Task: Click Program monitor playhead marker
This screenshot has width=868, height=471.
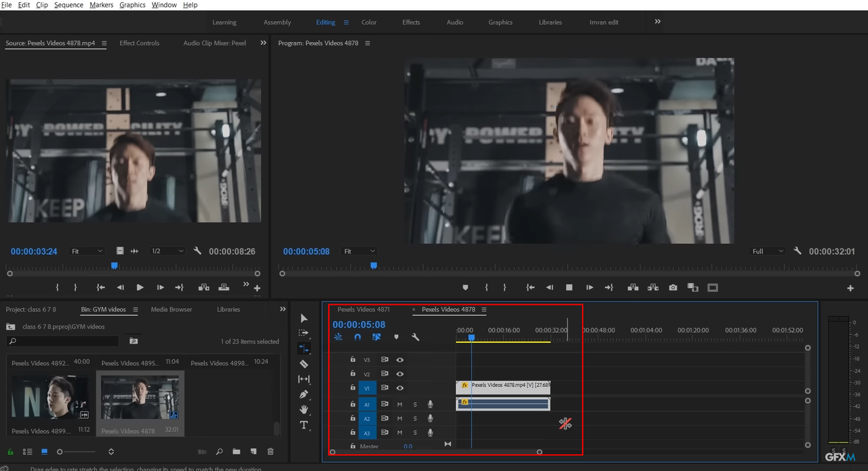Action: click(374, 266)
